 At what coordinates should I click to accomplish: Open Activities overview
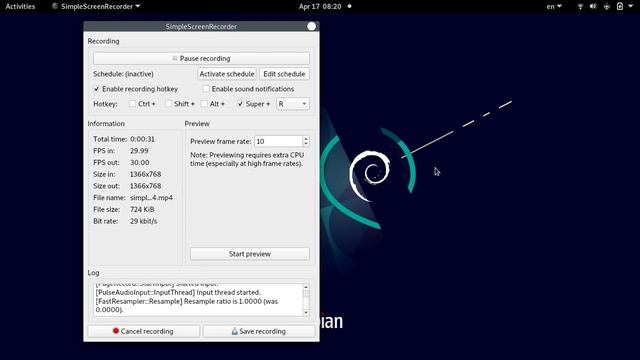[x=20, y=7]
